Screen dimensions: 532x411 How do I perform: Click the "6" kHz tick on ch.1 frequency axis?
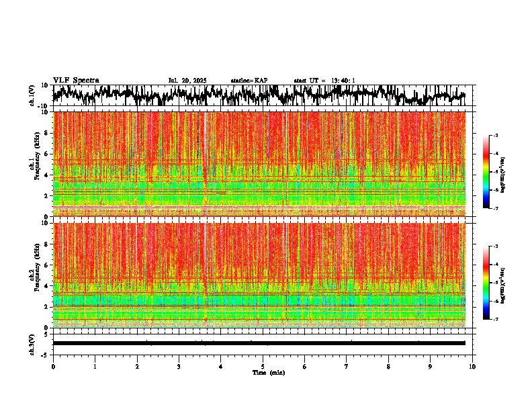click(47, 154)
